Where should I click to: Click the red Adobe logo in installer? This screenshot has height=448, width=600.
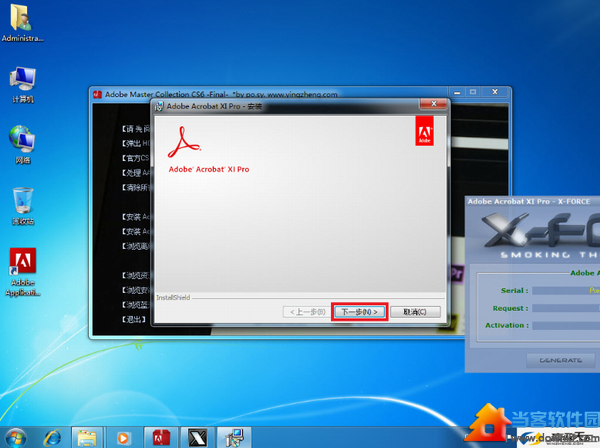[425, 131]
